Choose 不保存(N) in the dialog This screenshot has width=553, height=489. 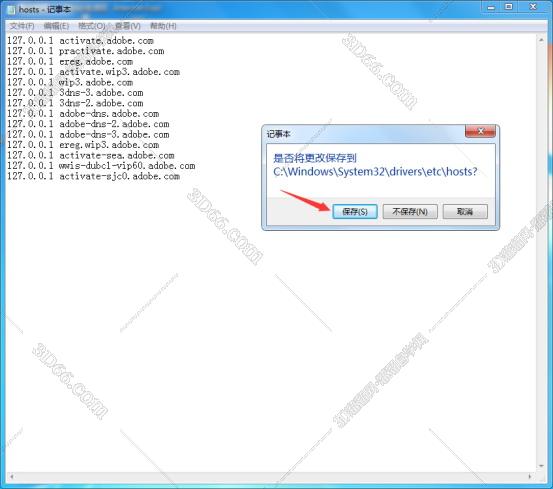pos(410,212)
